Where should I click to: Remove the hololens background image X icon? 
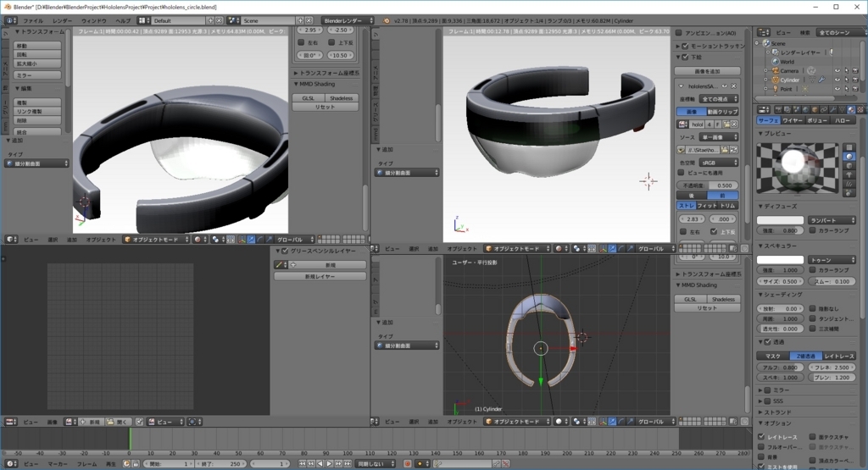[733, 86]
